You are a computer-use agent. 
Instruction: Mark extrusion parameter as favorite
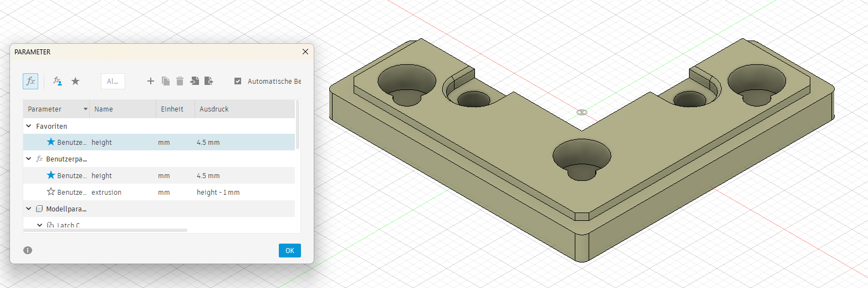[x=51, y=192]
